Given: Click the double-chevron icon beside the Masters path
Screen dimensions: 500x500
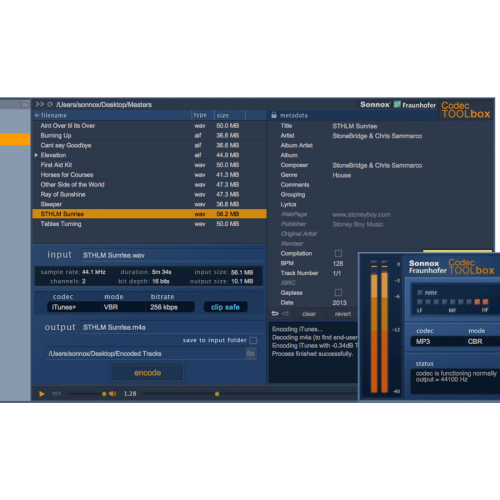Looking at the screenshot, I should click(x=40, y=104).
